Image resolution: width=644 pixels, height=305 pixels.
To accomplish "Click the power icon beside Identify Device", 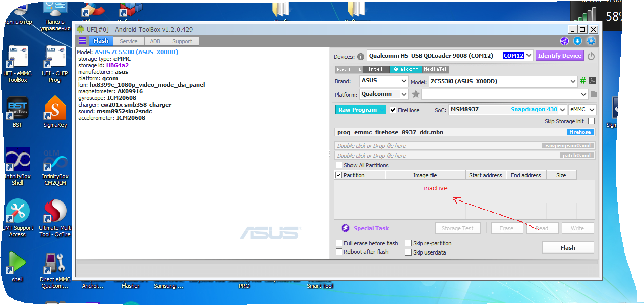I will point(591,56).
